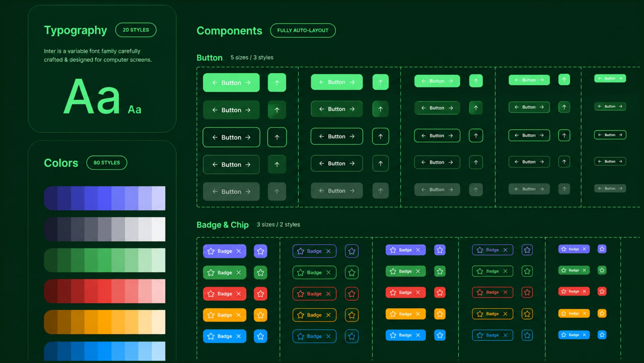Click the large outlined purple star icon chip
The image size is (644, 363).
click(352, 251)
